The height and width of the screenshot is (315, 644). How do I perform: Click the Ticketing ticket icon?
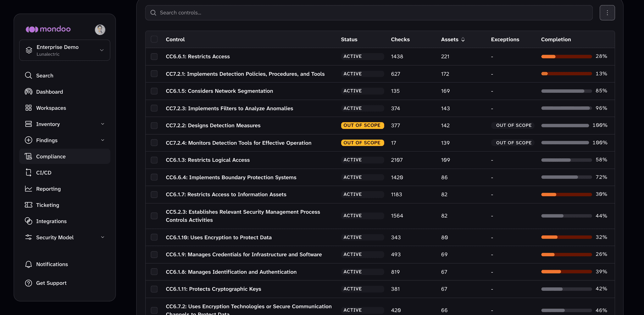pos(29,205)
